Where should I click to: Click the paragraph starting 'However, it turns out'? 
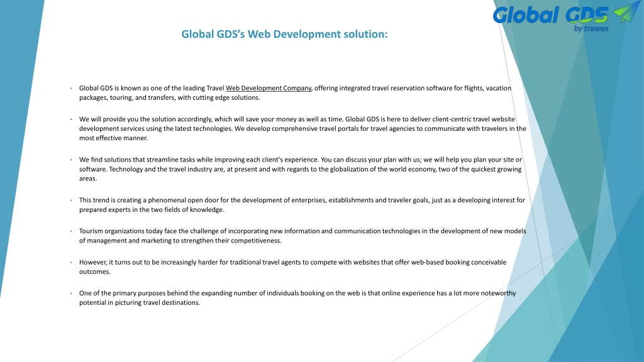click(293, 266)
